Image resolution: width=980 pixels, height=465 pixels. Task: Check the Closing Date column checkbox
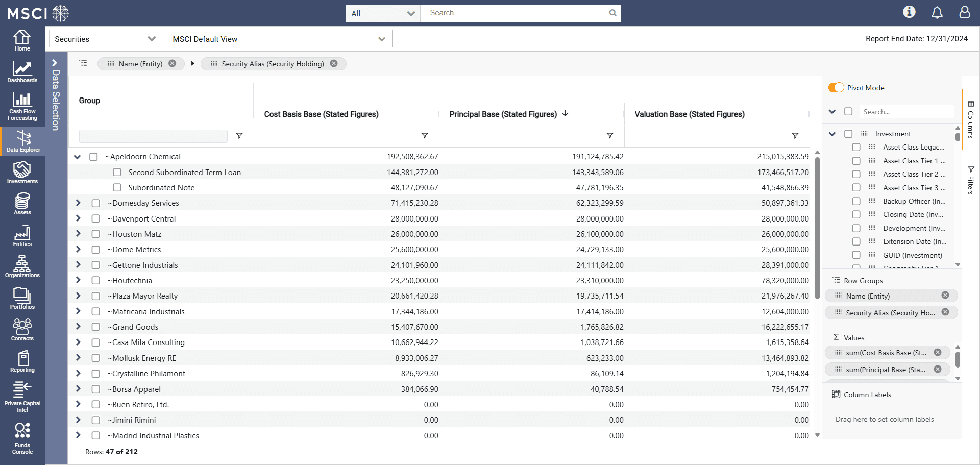click(x=856, y=215)
